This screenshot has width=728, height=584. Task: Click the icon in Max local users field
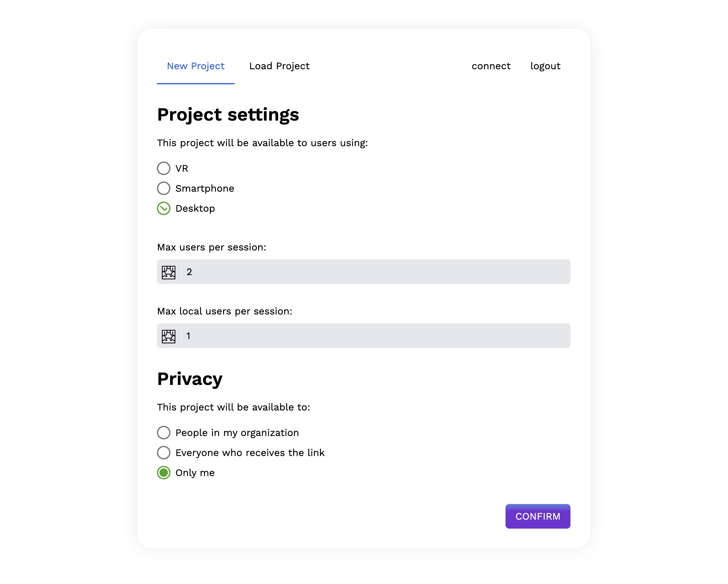pyautogui.click(x=169, y=336)
